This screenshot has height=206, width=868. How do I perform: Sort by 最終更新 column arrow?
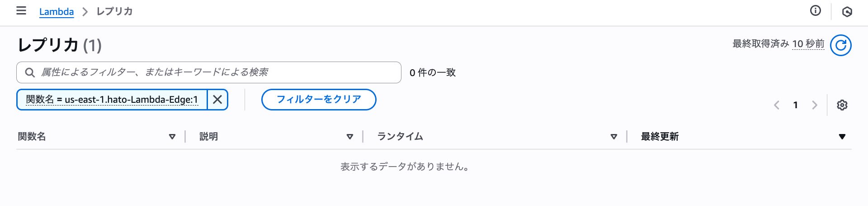click(842, 137)
